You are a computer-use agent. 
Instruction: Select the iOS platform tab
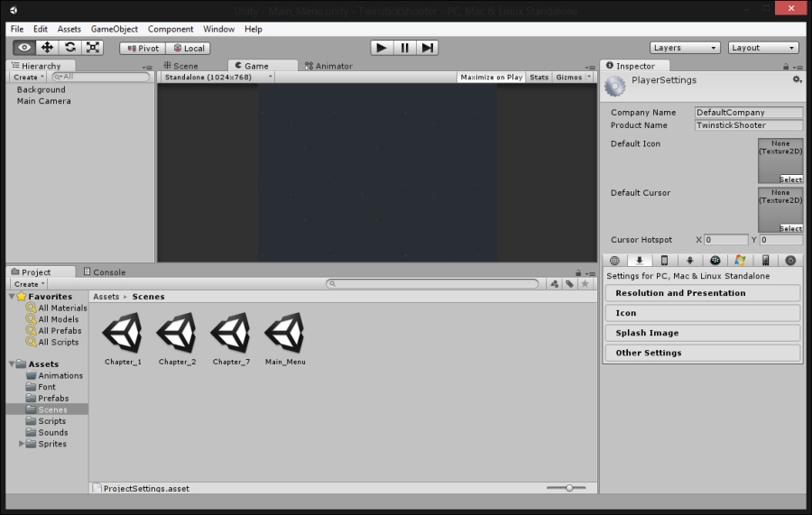664,261
